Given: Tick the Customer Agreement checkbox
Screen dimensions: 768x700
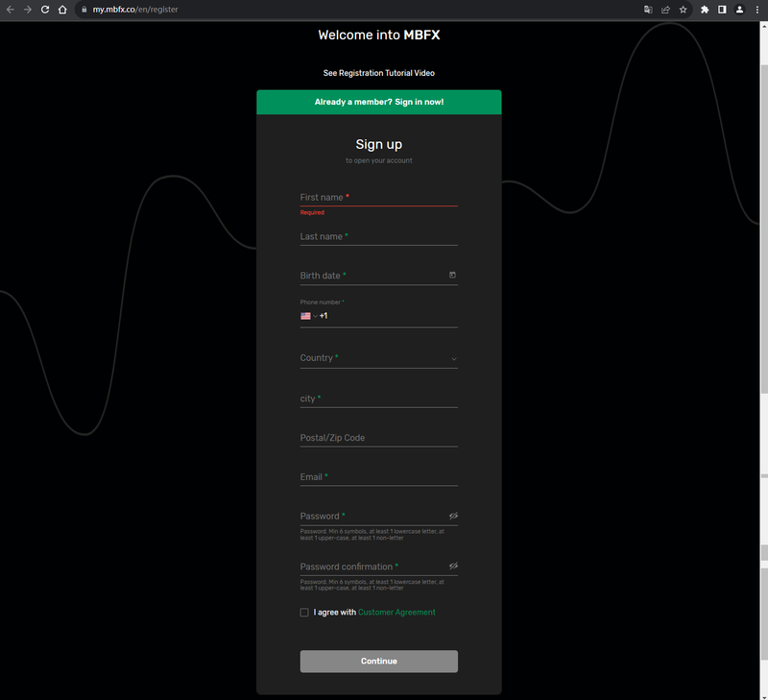Looking at the screenshot, I should point(304,613).
